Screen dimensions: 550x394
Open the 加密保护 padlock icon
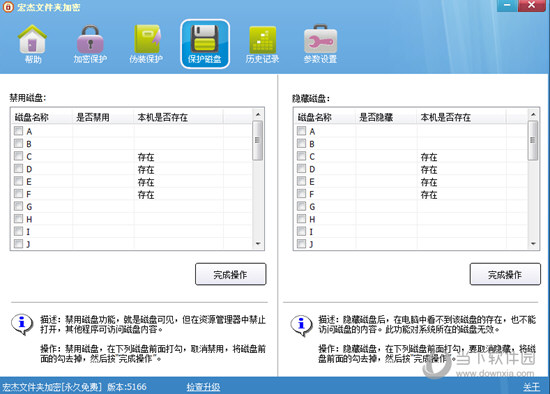[90, 44]
